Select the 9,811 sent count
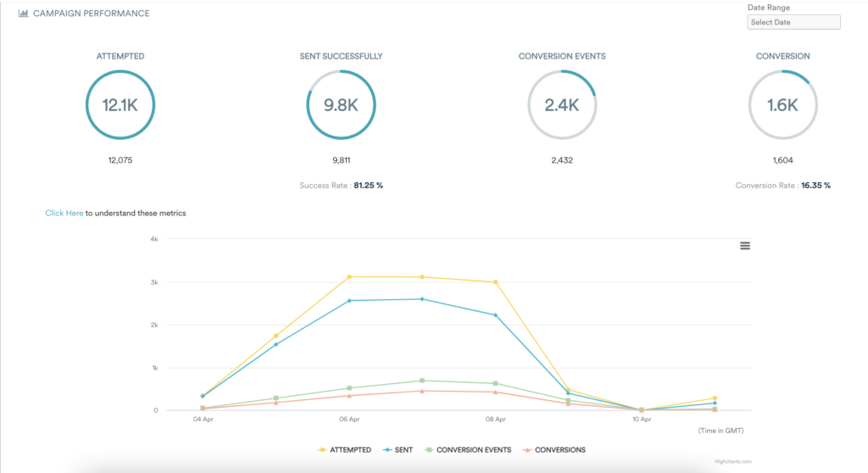Screen dimensions: 868x473 [x=341, y=160]
